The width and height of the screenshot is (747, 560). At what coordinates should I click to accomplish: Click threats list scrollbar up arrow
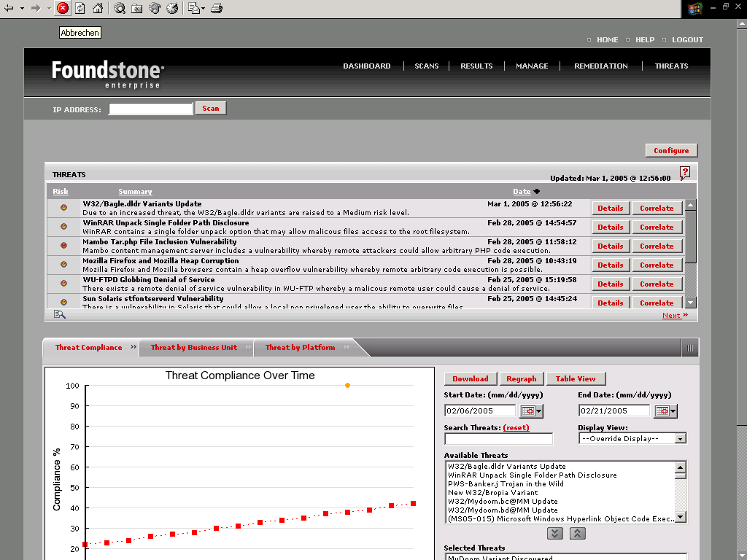point(691,205)
